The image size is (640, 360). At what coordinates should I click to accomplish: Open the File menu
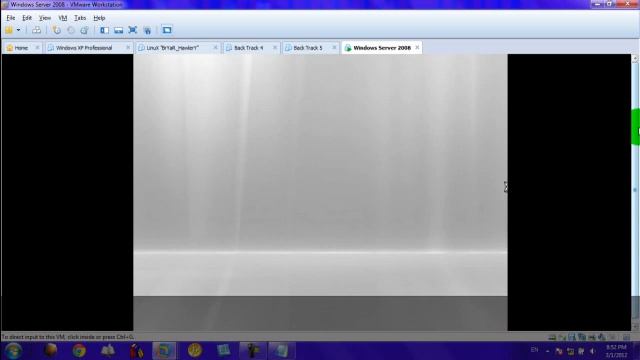tap(11, 18)
